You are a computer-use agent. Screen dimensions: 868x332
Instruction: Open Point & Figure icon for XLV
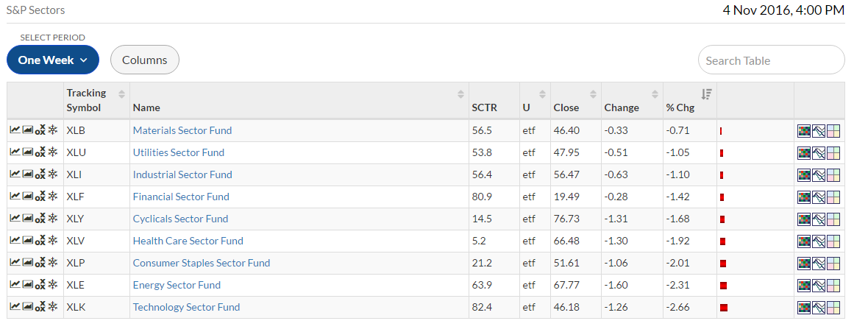pyautogui.click(x=40, y=241)
